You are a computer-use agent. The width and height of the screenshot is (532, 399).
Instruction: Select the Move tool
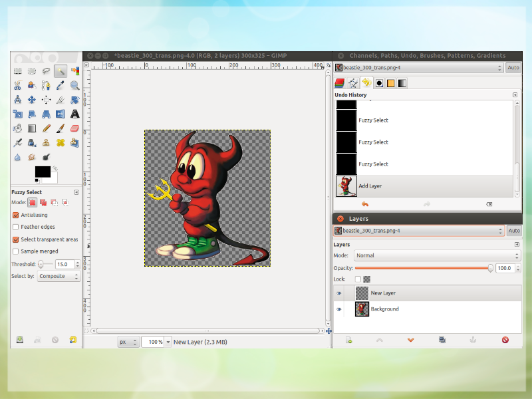(x=32, y=99)
